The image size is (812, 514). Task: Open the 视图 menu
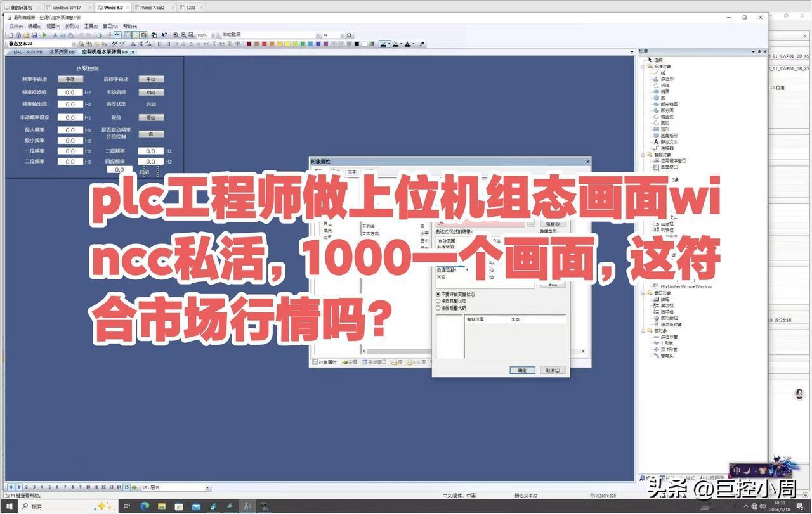pyautogui.click(x=53, y=27)
